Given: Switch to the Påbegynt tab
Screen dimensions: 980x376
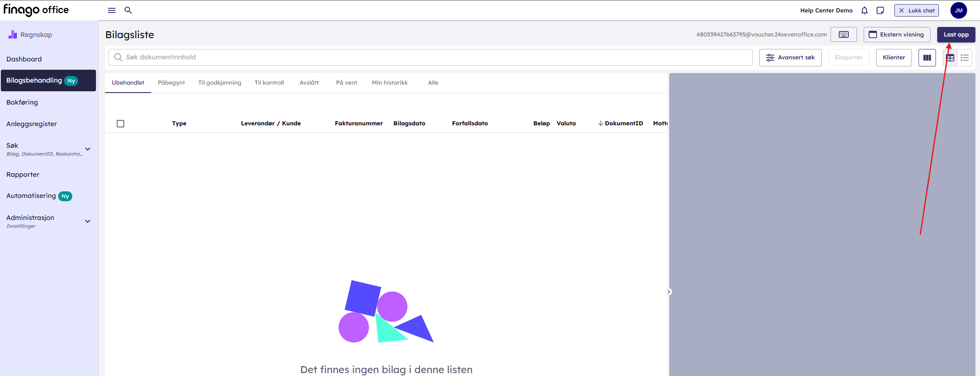Looking at the screenshot, I should click(171, 83).
